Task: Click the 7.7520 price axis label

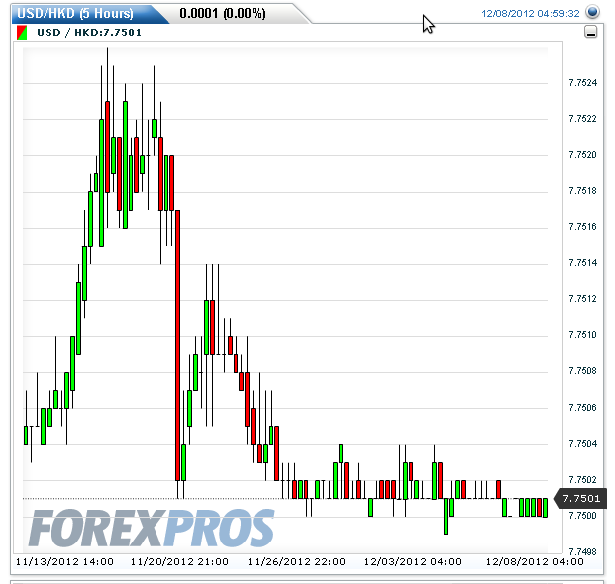Action: click(582, 155)
